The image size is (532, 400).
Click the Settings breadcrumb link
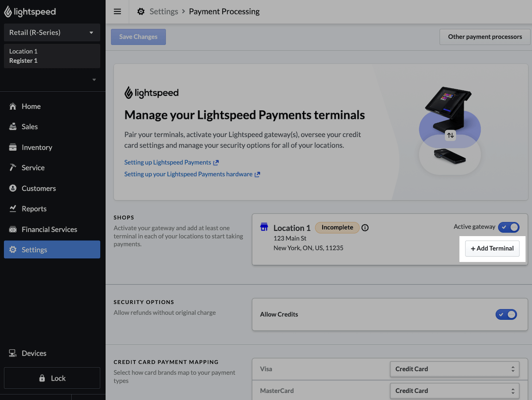coord(164,11)
